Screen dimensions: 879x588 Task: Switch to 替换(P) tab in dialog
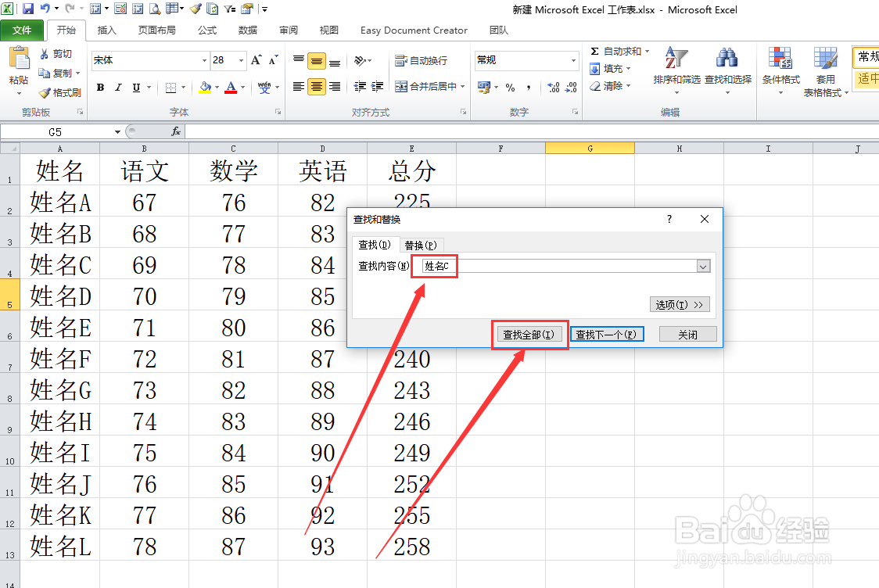tap(421, 245)
